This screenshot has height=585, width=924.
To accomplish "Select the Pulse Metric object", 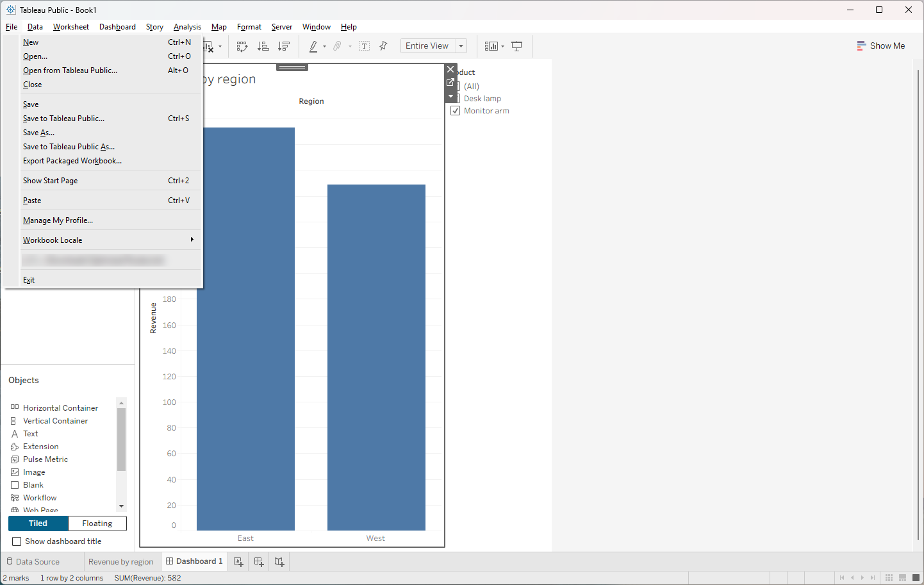I will tap(40, 459).
